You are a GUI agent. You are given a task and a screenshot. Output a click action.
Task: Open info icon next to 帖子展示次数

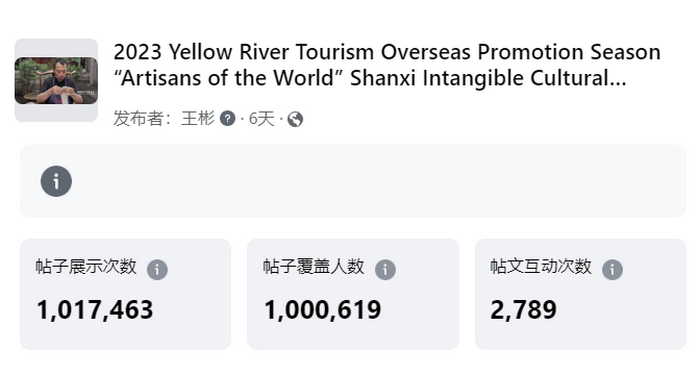(157, 270)
